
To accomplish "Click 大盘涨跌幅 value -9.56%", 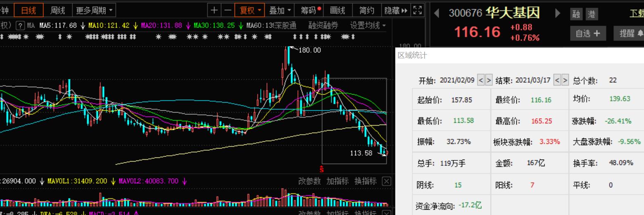I will (x=629, y=141).
